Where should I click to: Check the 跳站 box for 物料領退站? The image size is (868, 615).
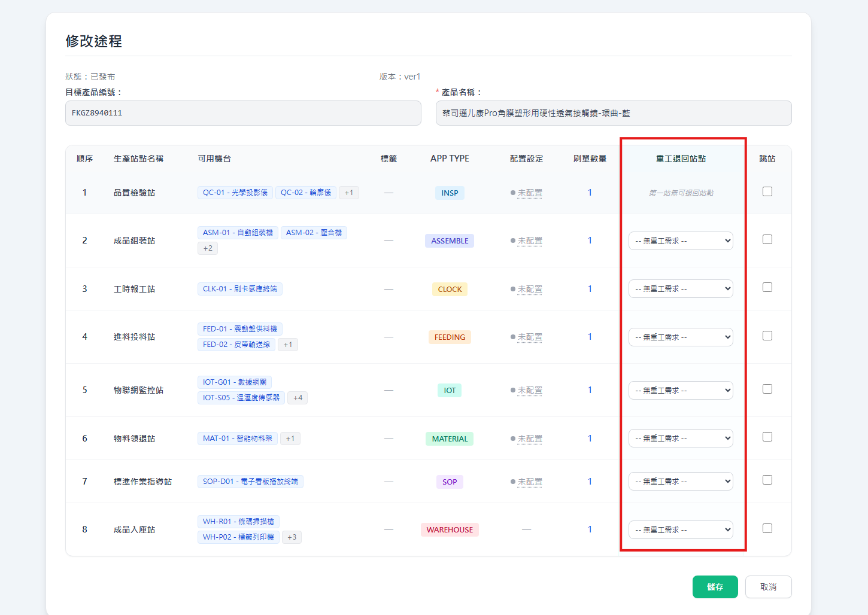[x=767, y=437]
